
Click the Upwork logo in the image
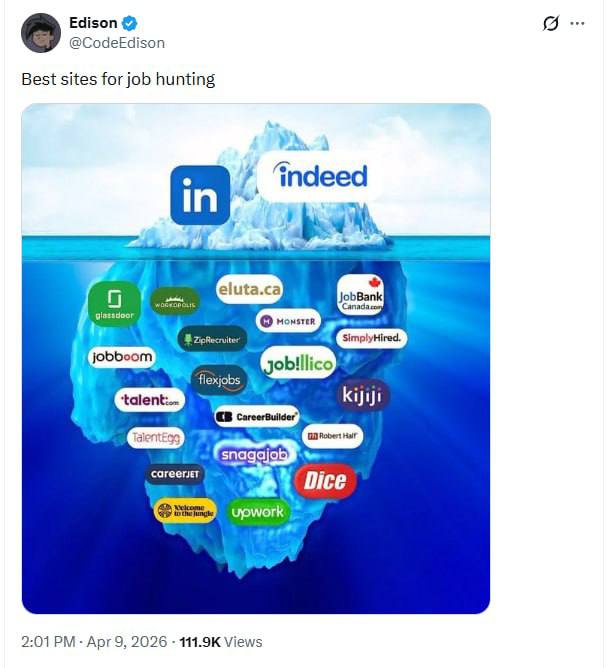[x=258, y=512]
